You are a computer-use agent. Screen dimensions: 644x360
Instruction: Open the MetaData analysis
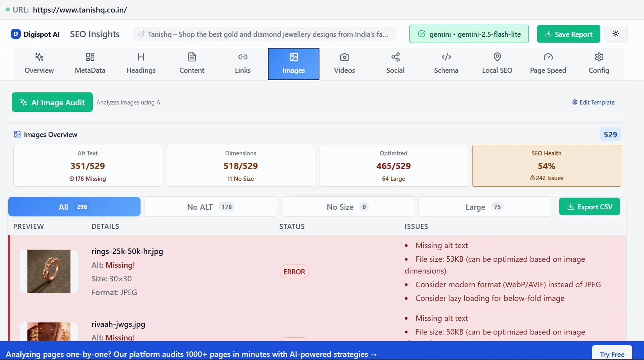tap(90, 63)
